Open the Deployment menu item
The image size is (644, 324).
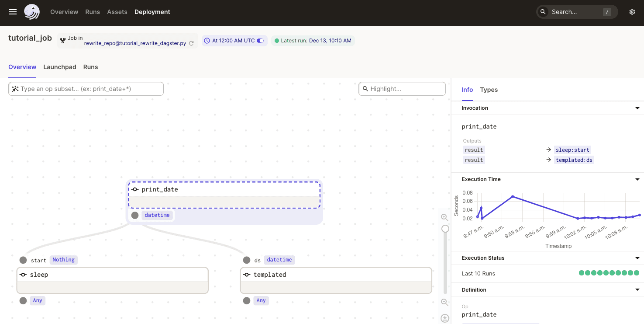click(x=152, y=12)
